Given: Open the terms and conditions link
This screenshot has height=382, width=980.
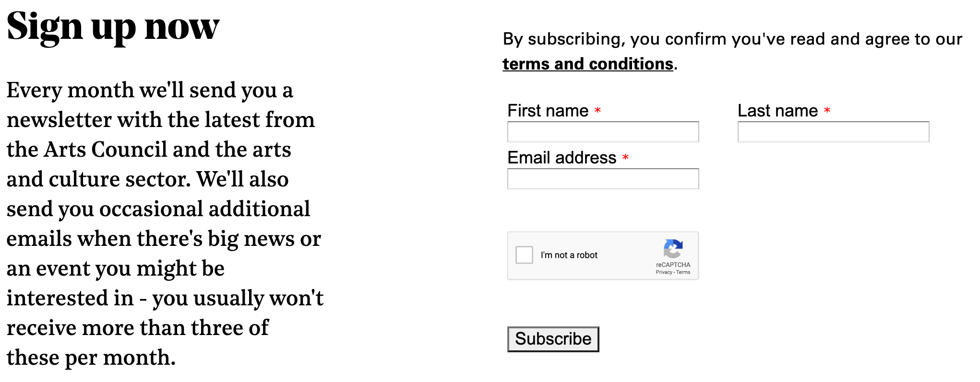Looking at the screenshot, I should coord(587,63).
